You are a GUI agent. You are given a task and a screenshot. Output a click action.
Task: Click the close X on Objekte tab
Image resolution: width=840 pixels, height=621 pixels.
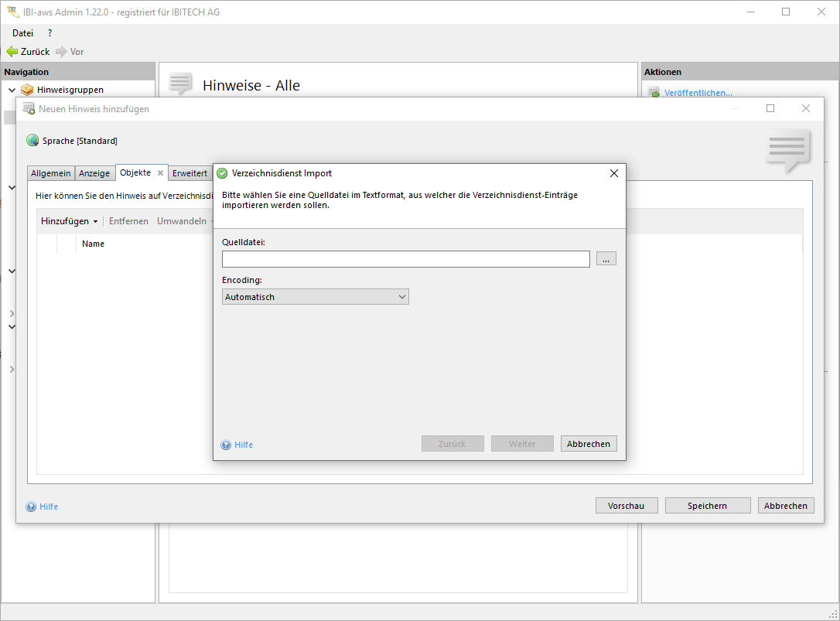coord(160,173)
